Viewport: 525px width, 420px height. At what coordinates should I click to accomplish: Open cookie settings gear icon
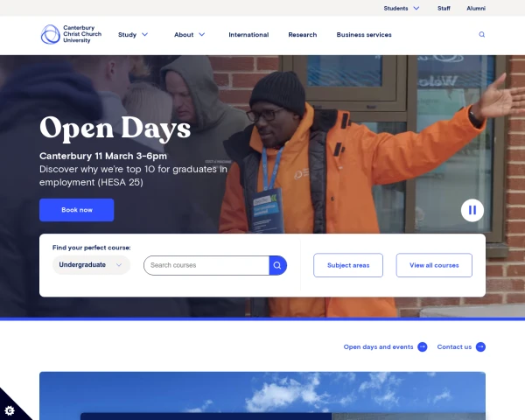pyautogui.click(x=10, y=410)
